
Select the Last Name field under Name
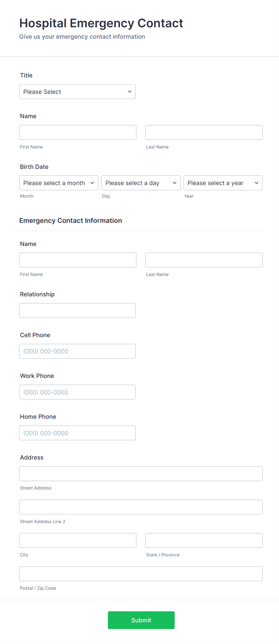coord(204,132)
